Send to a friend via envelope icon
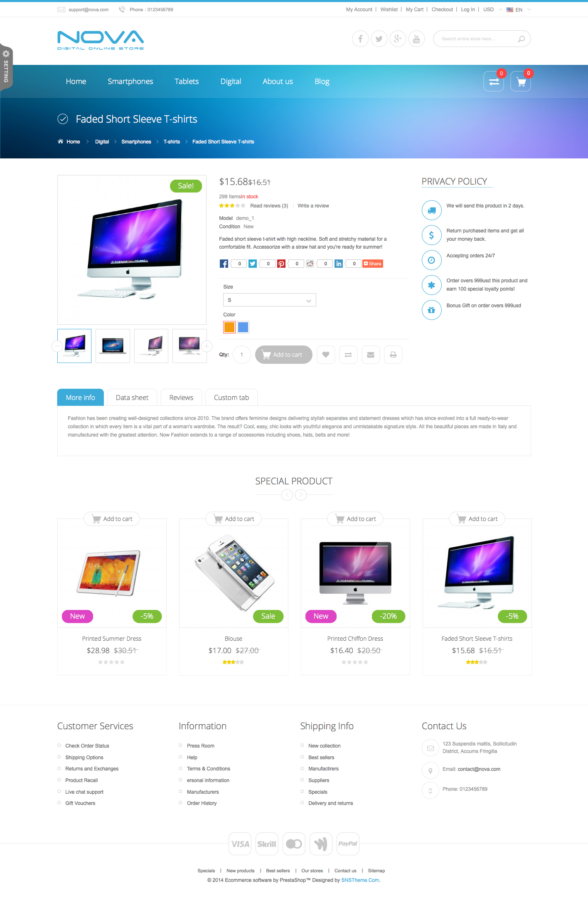This screenshot has height=901, width=588. click(371, 355)
